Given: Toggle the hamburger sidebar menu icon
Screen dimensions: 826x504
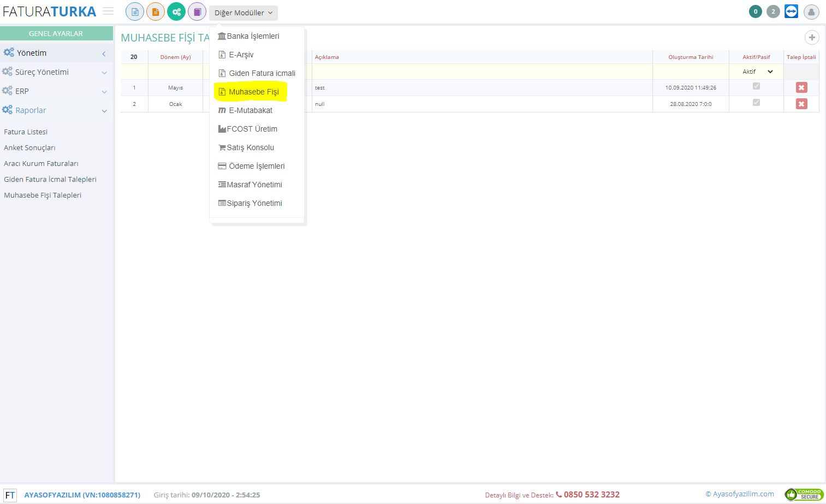Looking at the screenshot, I should [108, 11].
